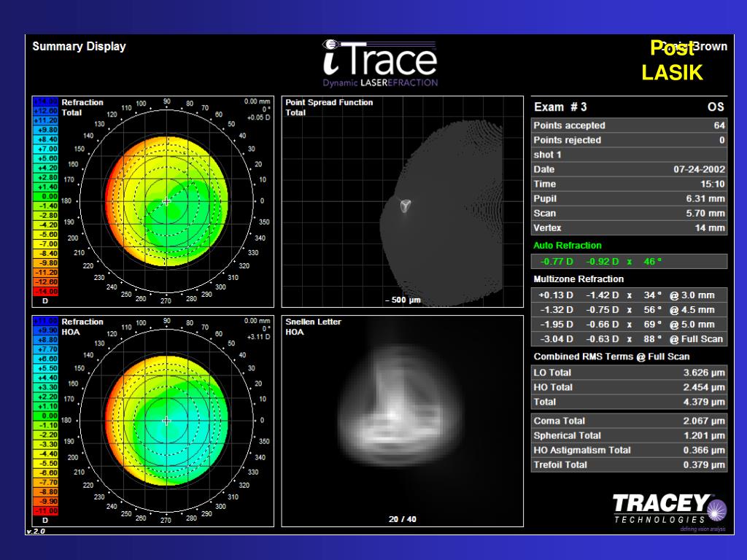Viewport: 747px width, 560px height.
Task: Click the Pupil value 6.31 mm
Action: [705, 198]
